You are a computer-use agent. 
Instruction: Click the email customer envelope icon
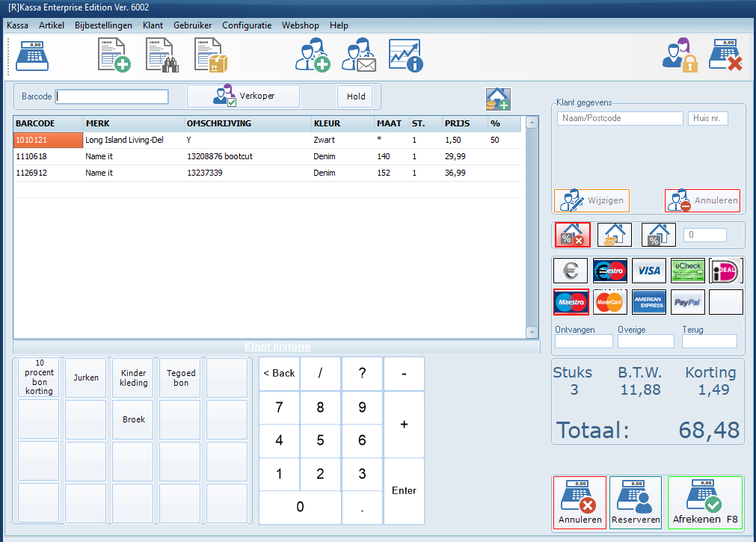(x=359, y=55)
